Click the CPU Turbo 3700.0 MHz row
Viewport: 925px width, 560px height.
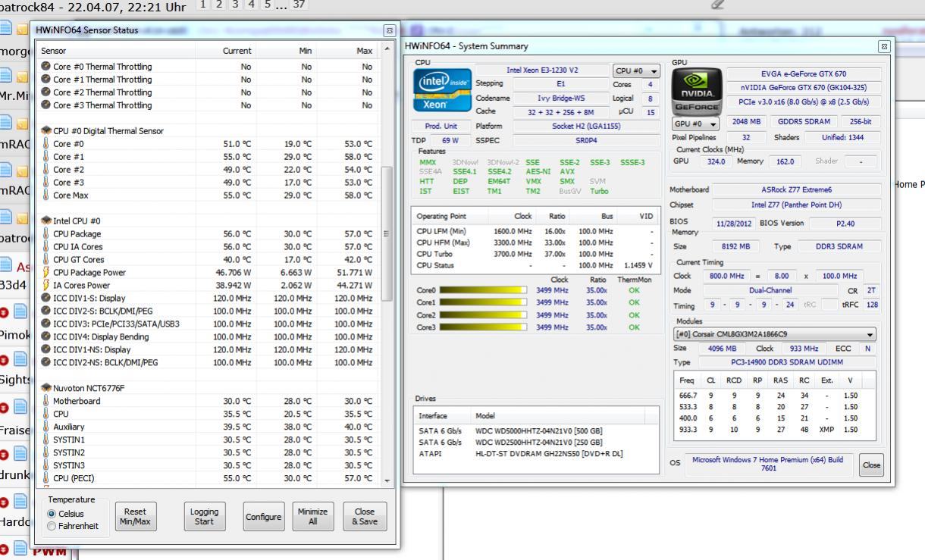(x=535, y=254)
